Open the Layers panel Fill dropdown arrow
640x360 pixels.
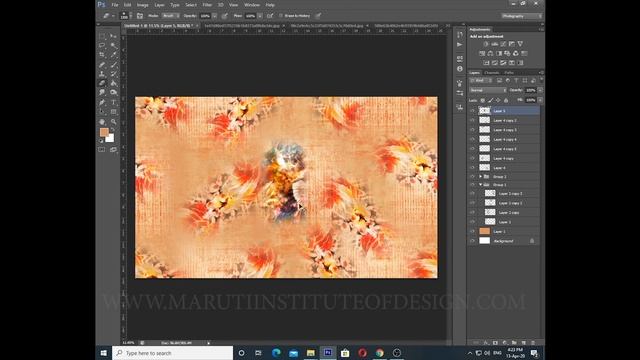(540, 100)
